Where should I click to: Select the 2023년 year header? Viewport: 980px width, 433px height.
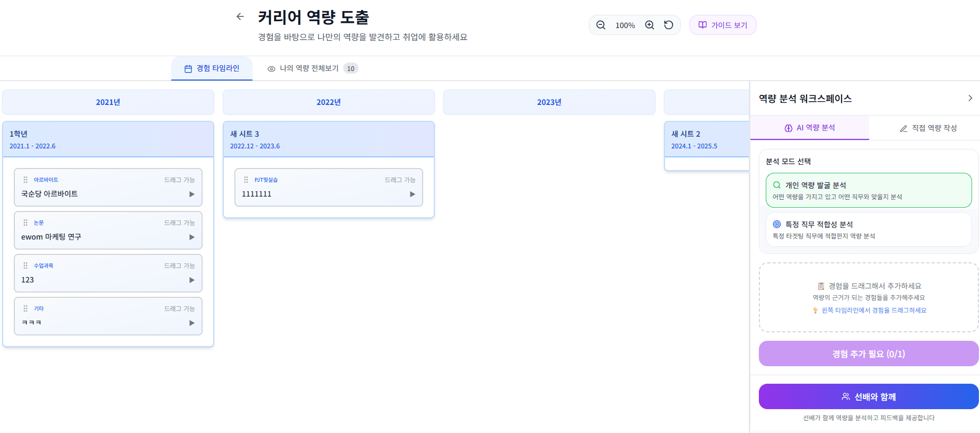[x=549, y=102]
